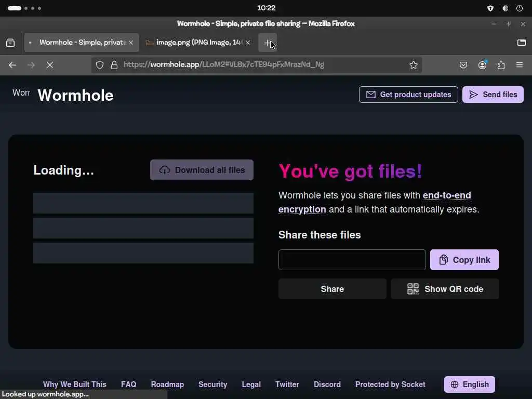The image size is (532, 399).
Task: Stop loading the page
Action: coord(50,65)
